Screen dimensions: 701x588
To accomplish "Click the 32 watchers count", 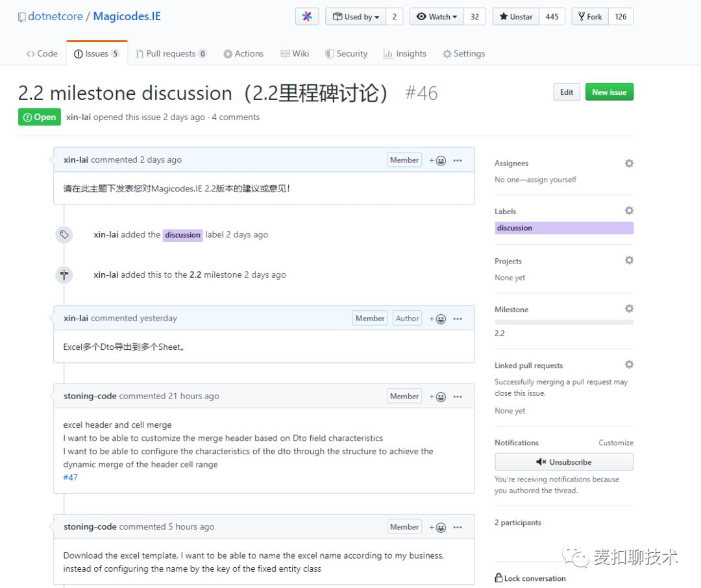I will pyautogui.click(x=474, y=16).
